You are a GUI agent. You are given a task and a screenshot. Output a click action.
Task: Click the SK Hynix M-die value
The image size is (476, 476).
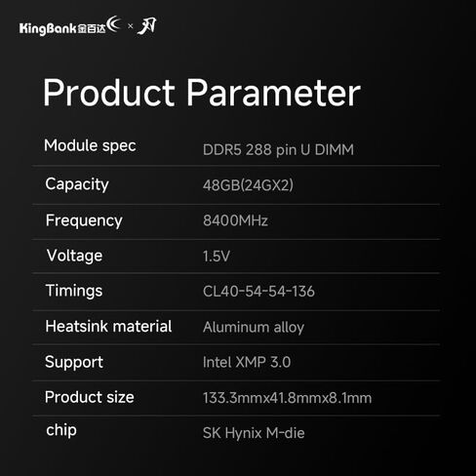tap(254, 433)
